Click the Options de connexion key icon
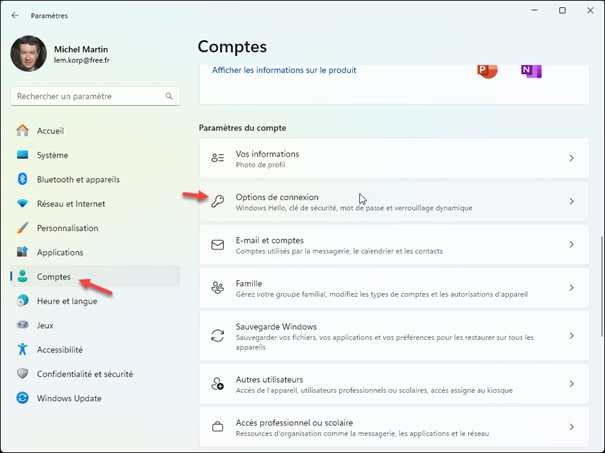This screenshot has width=605, height=453. (217, 201)
